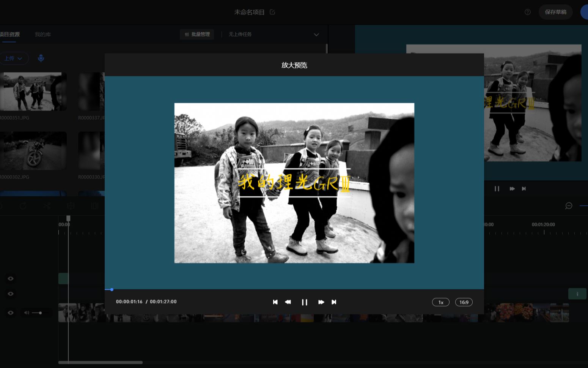This screenshot has width=588, height=368.
Task: Toggle visibility of the middle timeline track
Action: (11, 294)
